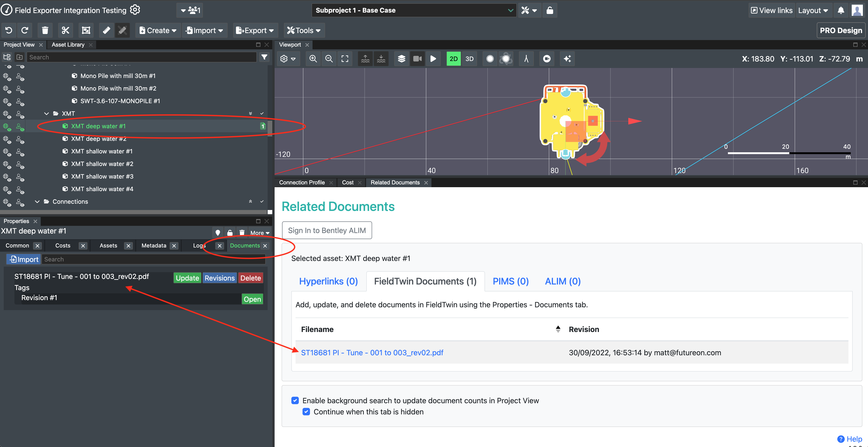The height and width of the screenshot is (447, 868).
Task: Click the undo icon in the toolbar
Action: coord(9,30)
